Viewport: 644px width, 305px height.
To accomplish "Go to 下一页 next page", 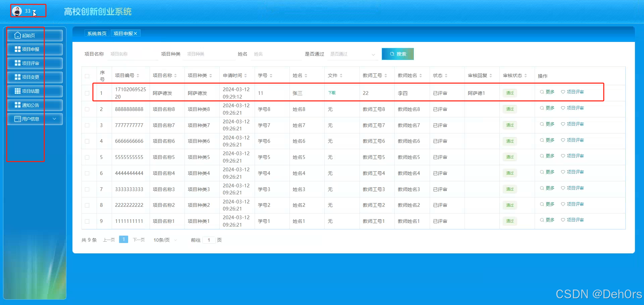I will click(x=139, y=240).
